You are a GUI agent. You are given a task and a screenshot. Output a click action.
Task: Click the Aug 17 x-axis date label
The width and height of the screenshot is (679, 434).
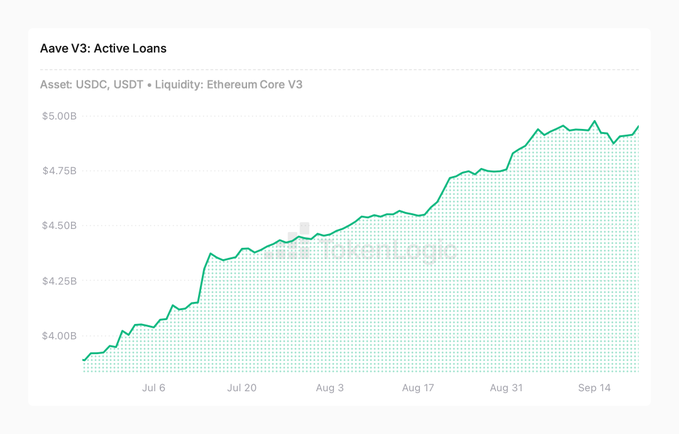click(x=418, y=388)
